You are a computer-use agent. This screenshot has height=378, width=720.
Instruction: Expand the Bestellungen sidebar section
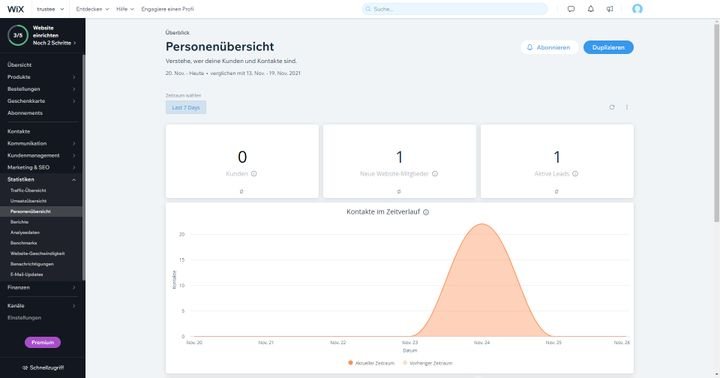pyautogui.click(x=41, y=89)
